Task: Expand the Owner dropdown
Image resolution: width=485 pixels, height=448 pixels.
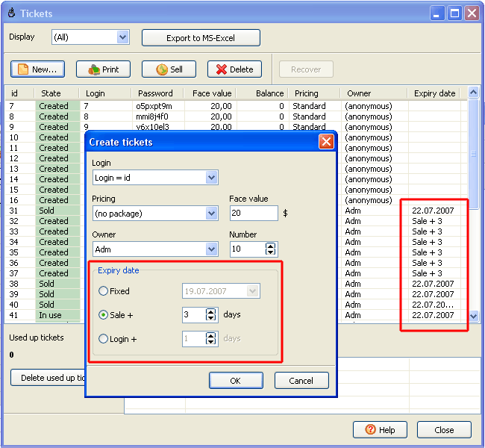Action: (211, 249)
